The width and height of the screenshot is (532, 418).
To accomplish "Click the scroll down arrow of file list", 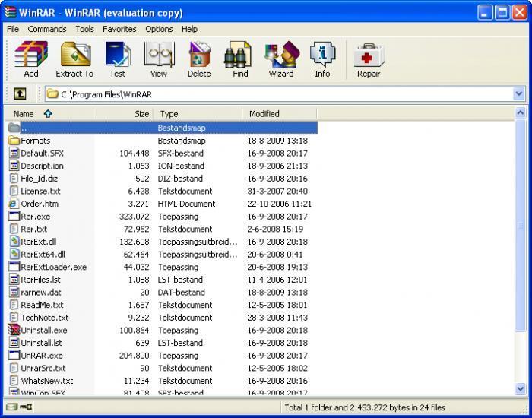I will click(521, 388).
